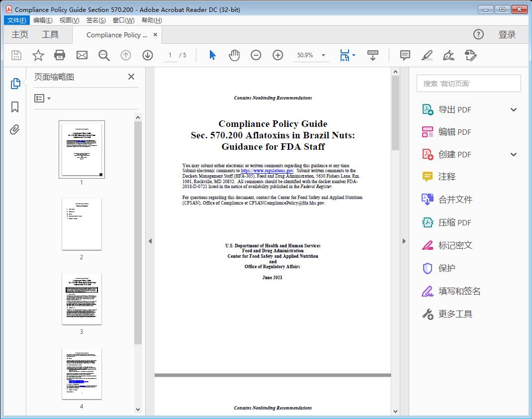Zoom in using the plus icon

[278, 55]
